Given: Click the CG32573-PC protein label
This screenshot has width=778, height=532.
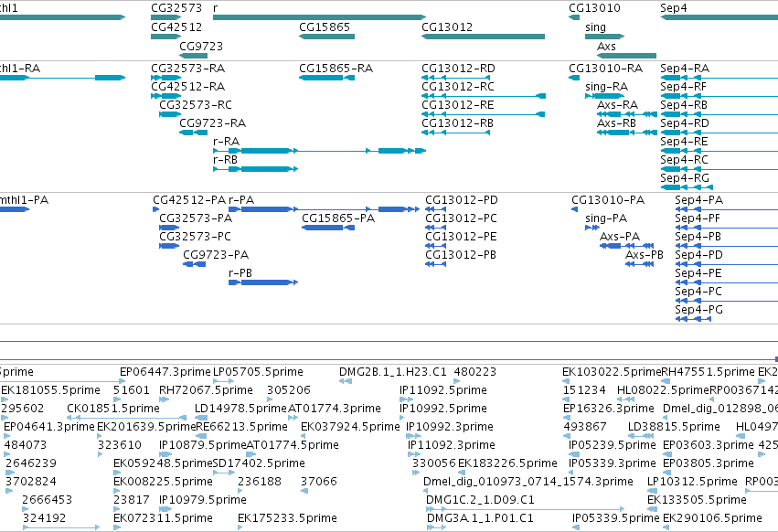Looking at the screenshot, I should click(x=195, y=238).
